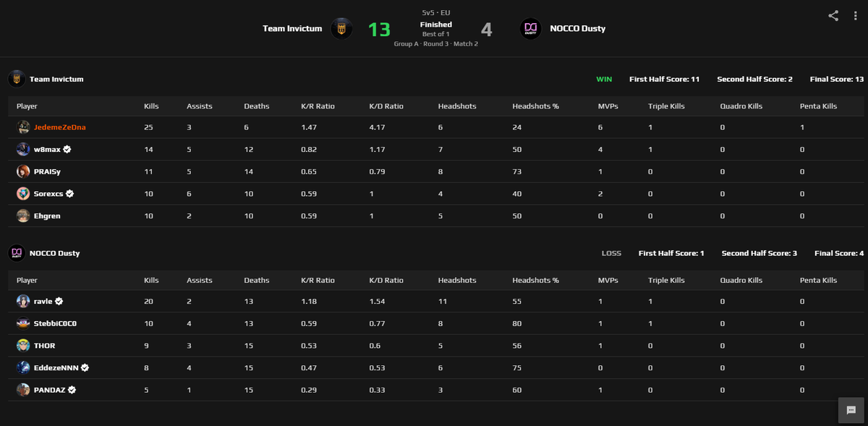Open JedemeZeDna player avatar
The height and width of the screenshot is (426, 868).
click(x=24, y=127)
